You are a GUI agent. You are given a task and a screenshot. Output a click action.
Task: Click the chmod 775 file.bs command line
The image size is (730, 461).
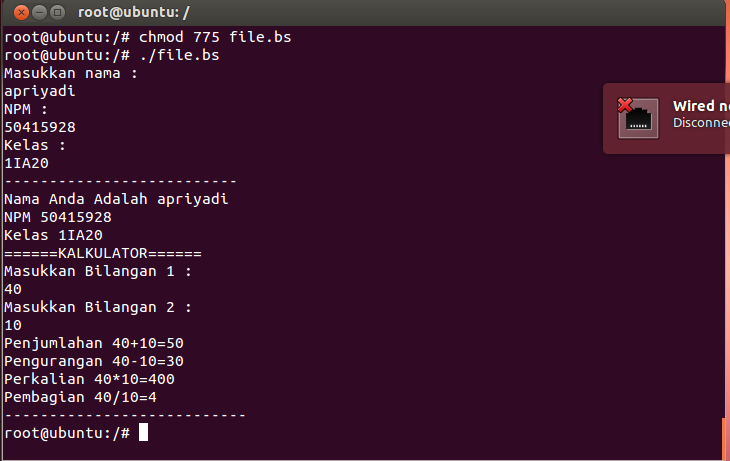(148, 37)
